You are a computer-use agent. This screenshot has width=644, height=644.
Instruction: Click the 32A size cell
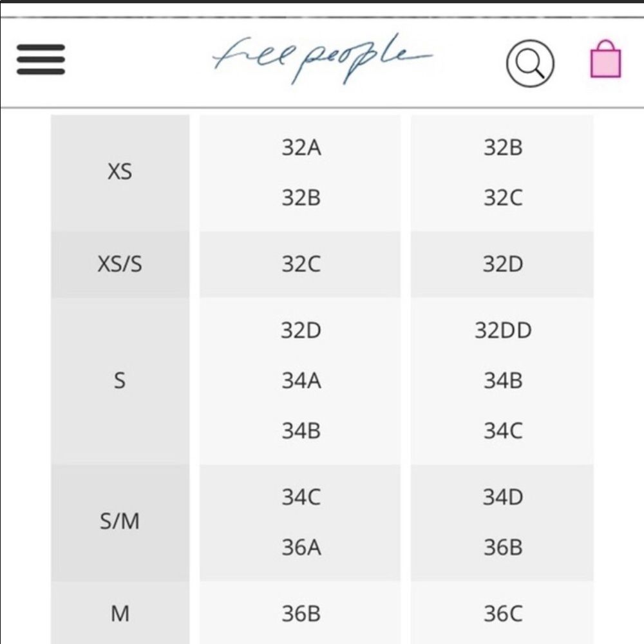301,147
